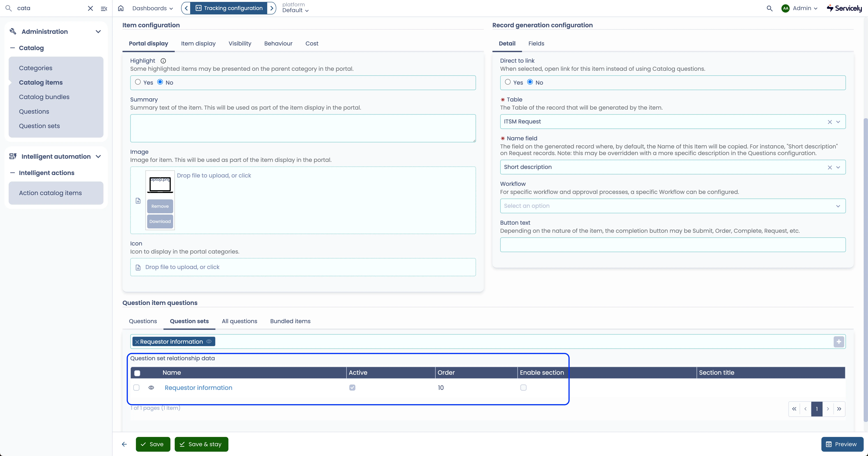Go to next results page
Viewport: 868px width, 456px height.
(x=828, y=409)
